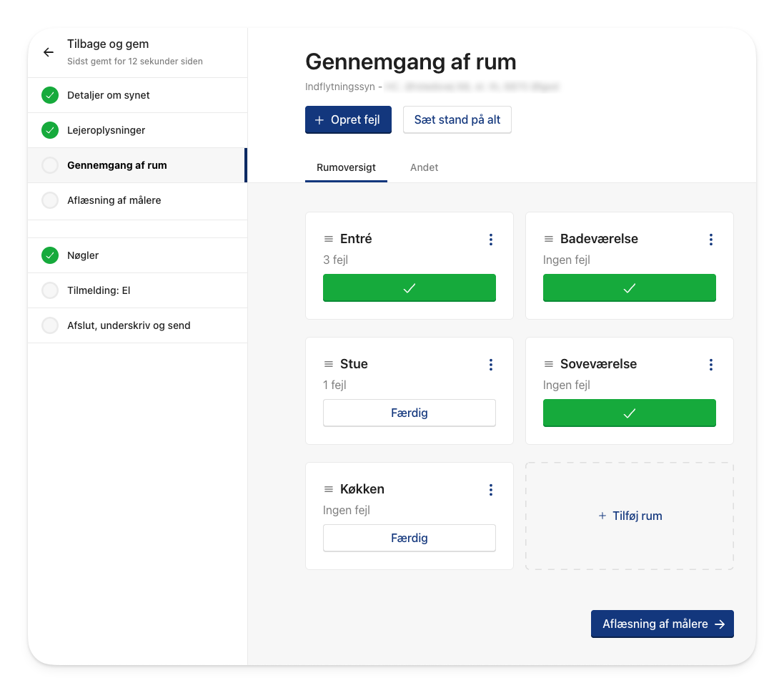Viewport: 784px width, 693px height.
Task: Open the Nøgler sidebar step
Action: [137, 255]
